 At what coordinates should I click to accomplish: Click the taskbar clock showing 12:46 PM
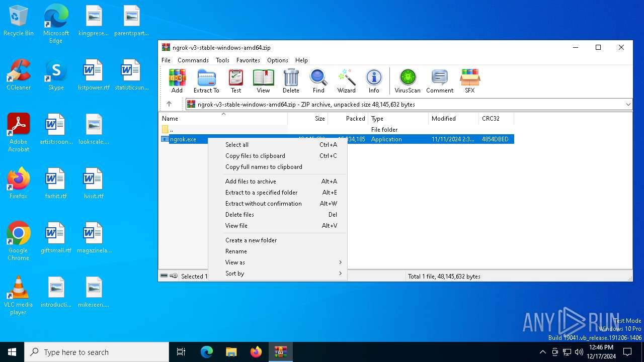[x=602, y=352]
